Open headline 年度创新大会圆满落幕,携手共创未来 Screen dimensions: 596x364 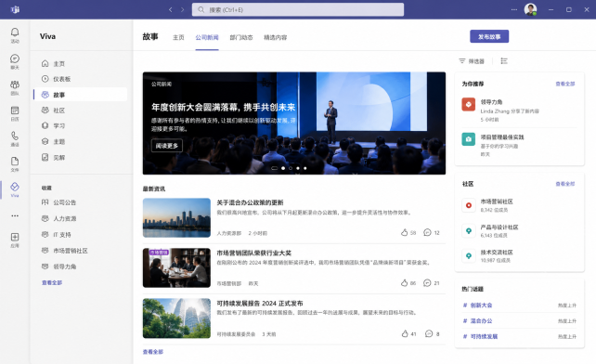224,108
